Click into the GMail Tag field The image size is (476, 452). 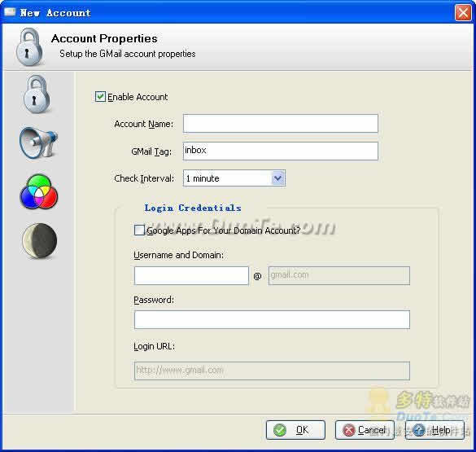pos(281,151)
